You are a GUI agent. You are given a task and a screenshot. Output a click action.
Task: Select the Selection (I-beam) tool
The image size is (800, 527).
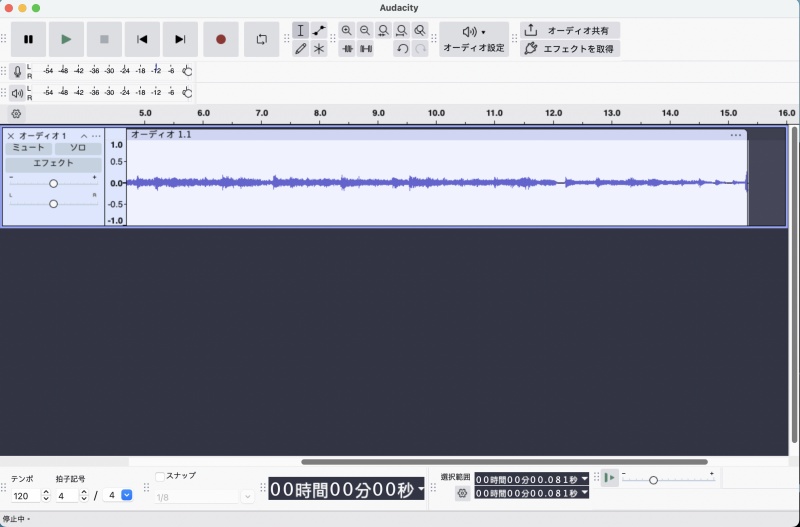pyautogui.click(x=301, y=31)
